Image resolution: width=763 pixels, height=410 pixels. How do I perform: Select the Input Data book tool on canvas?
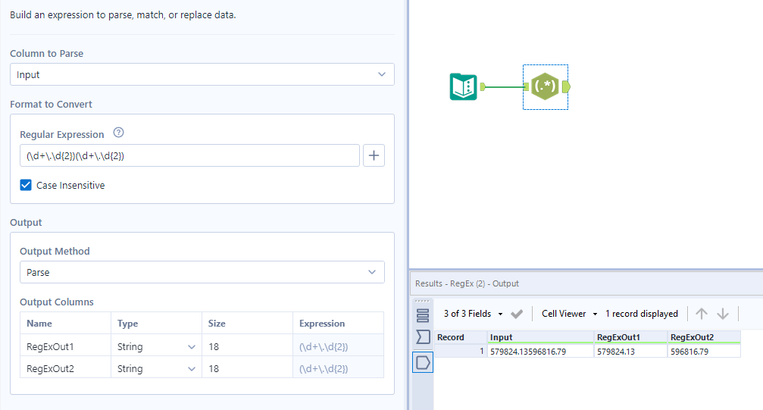463,87
